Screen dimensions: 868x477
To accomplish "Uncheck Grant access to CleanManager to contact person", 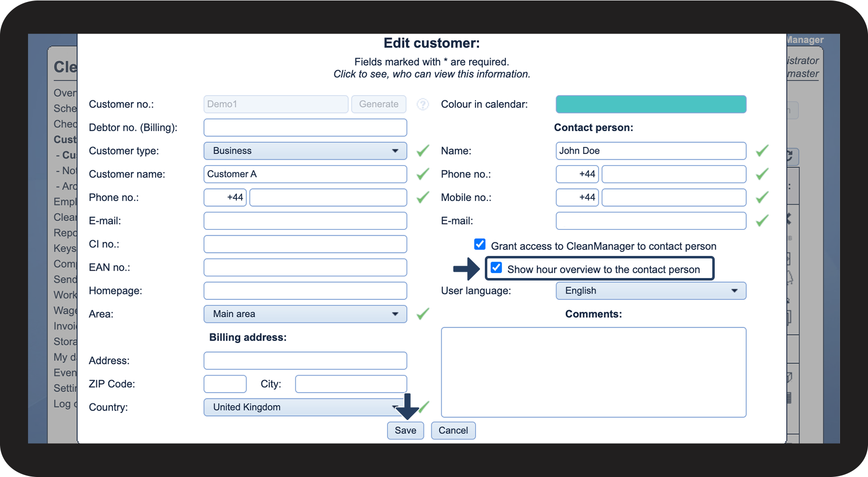I will click(x=480, y=245).
